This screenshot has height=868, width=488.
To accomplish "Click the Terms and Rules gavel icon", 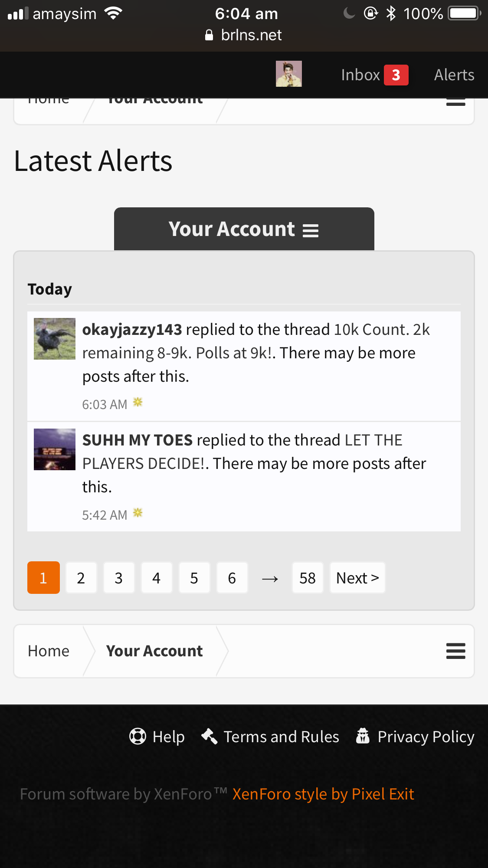I will [x=210, y=736].
